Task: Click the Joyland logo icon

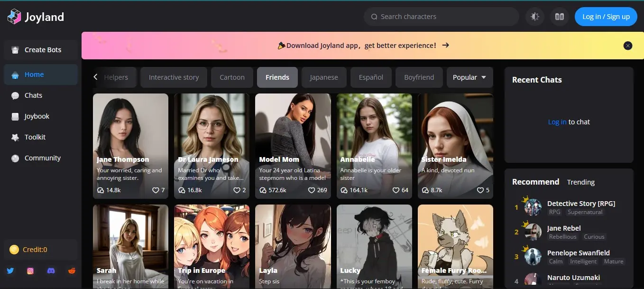Action: tap(14, 17)
